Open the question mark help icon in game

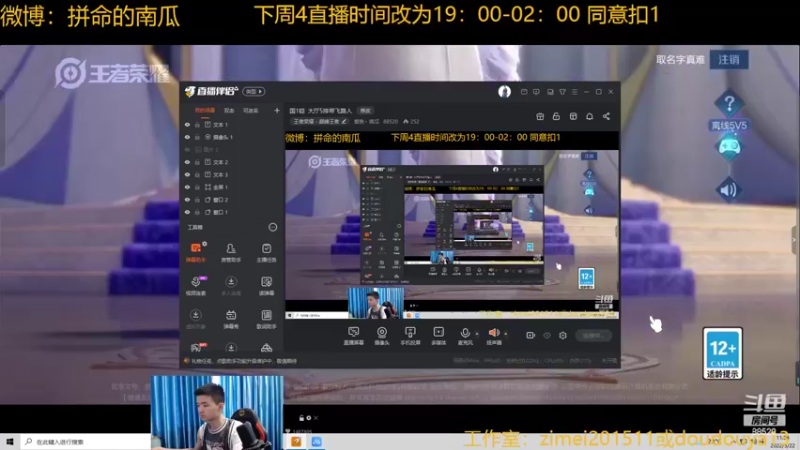tap(729, 104)
